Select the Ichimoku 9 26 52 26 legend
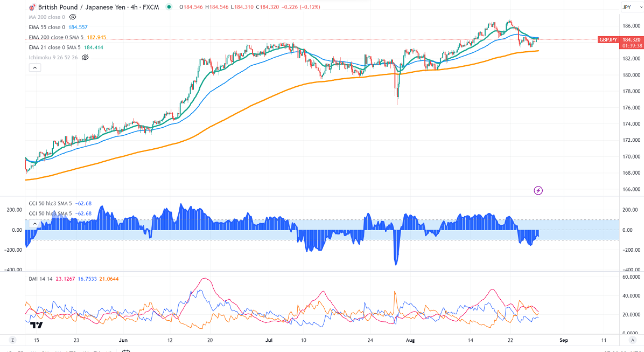The height and width of the screenshot is (352, 644). tap(53, 58)
